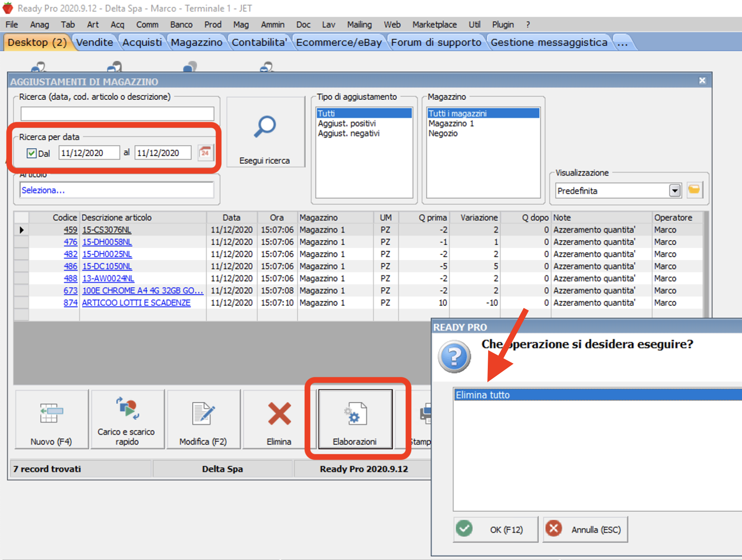Open the ? help menu
The width and height of the screenshot is (742, 560).
click(x=528, y=25)
